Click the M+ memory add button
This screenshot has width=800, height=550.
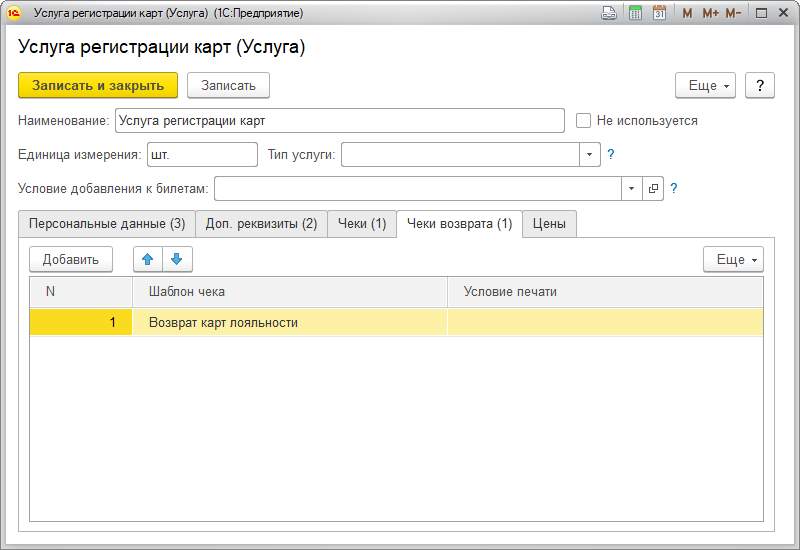click(x=710, y=13)
